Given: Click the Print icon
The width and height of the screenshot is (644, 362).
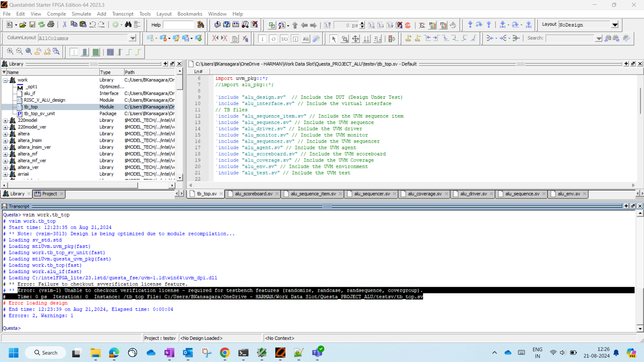Looking at the screenshot, I should coord(51,25).
